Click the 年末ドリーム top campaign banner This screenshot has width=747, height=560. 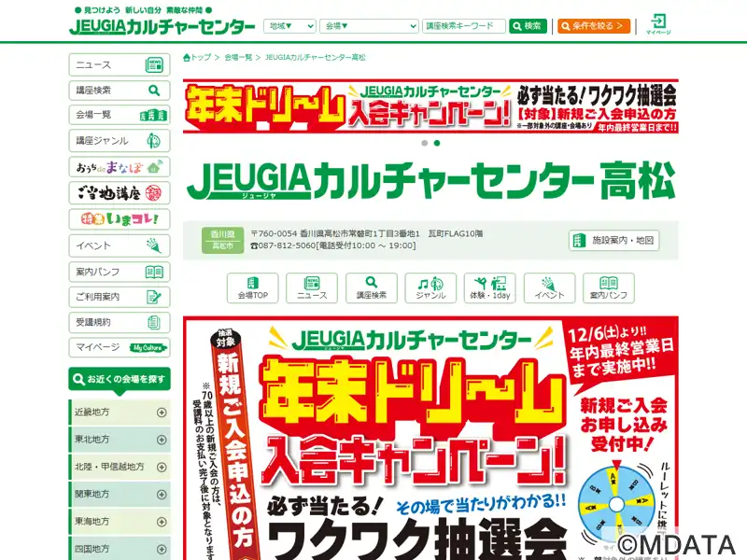pyautogui.click(x=430, y=106)
